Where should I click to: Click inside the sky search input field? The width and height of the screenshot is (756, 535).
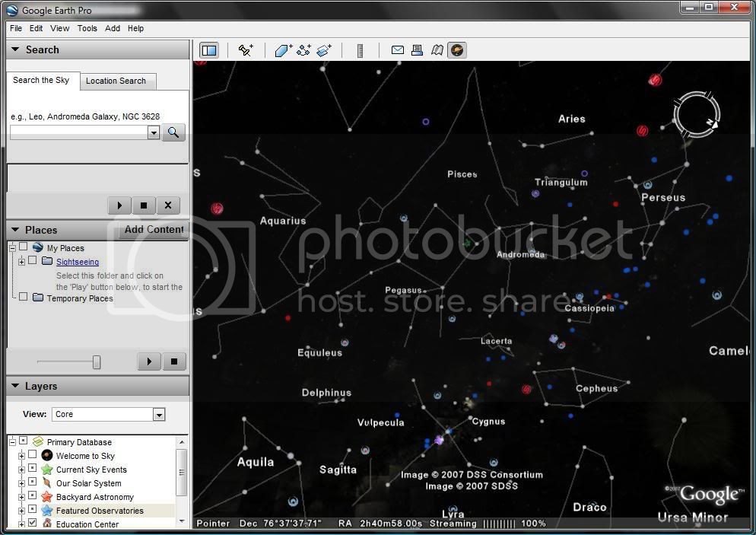coord(79,132)
